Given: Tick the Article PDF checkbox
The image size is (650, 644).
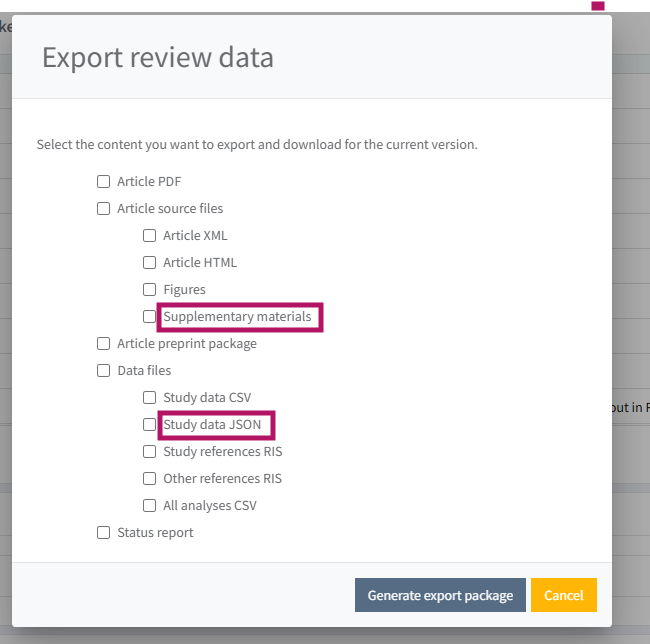Looking at the screenshot, I should tap(103, 182).
